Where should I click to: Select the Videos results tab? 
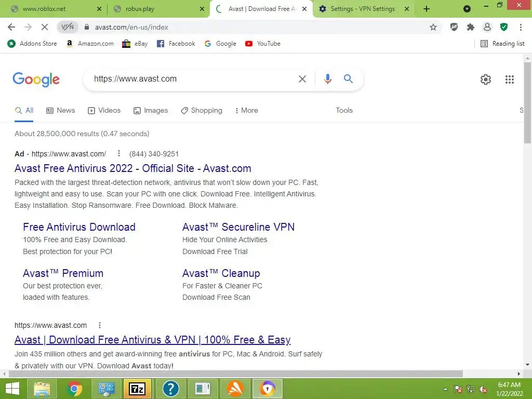tap(104, 111)
